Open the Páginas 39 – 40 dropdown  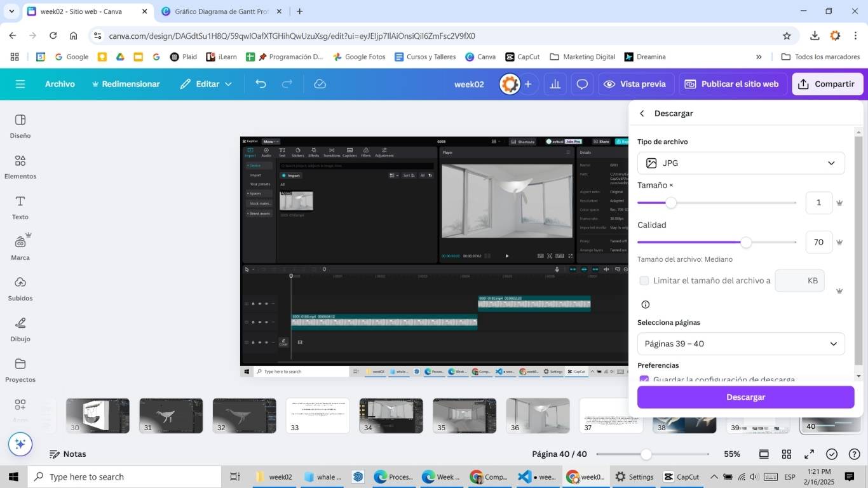click(x=741, y=344)
